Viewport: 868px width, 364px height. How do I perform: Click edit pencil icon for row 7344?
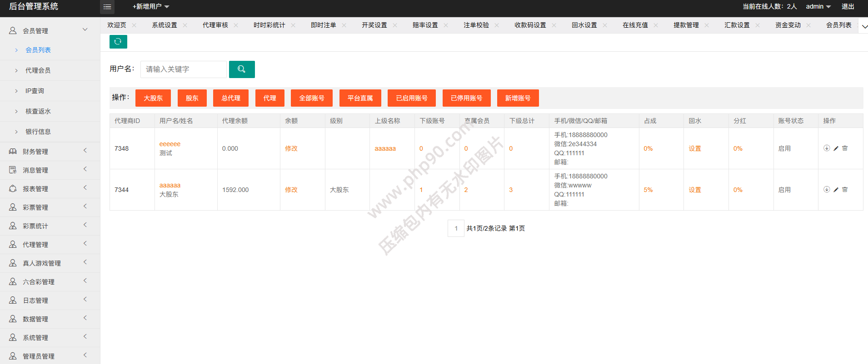tap(836, 190)
